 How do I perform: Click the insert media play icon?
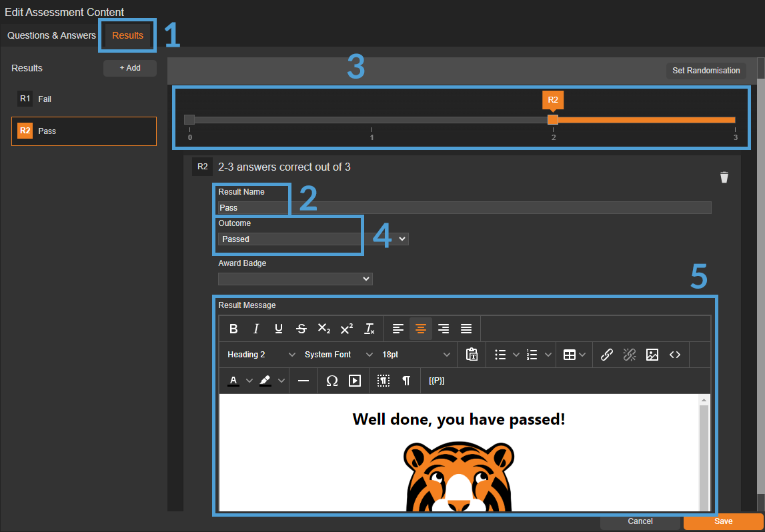[355, 381]
